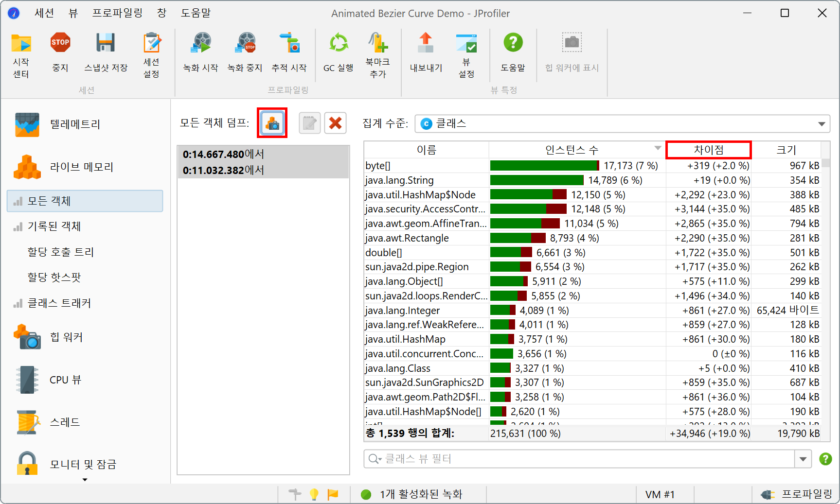Open the CPU 뷰 section
Viewport: 840px width, 504px height.
(x=48, y=380)
